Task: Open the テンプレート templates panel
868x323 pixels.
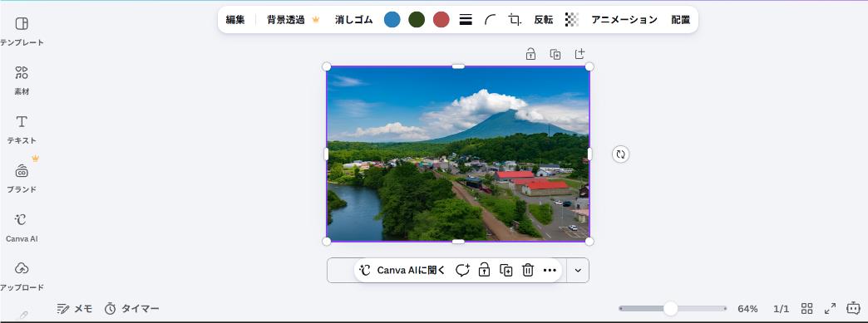Action: click(22, 31)
